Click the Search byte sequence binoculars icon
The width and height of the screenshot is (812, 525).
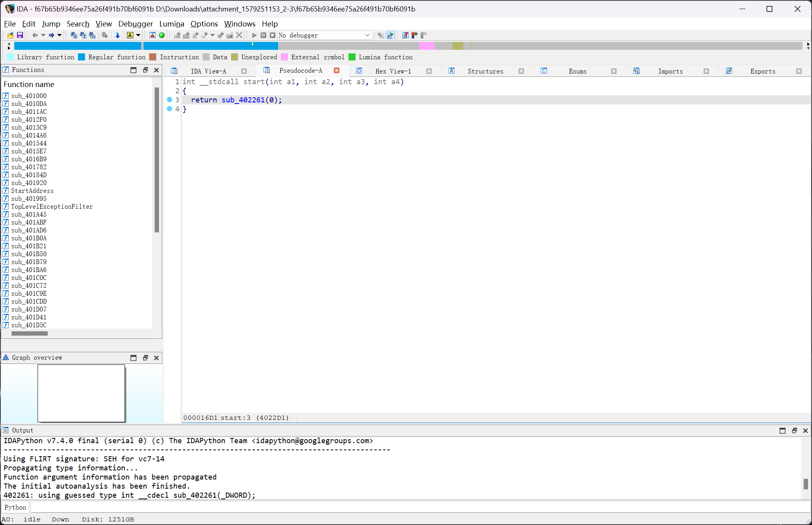[92, 35]
